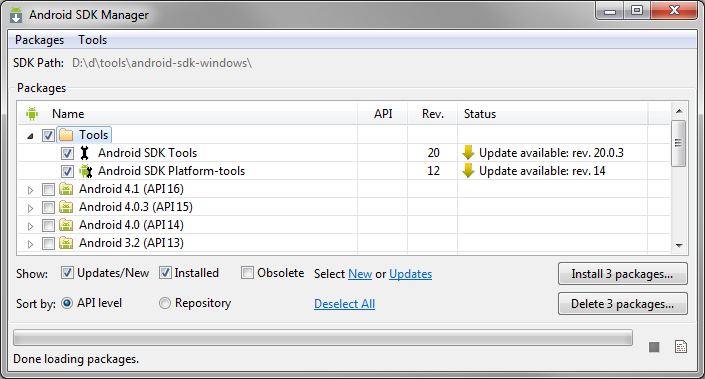The height and width of the screenshot is (379, 705).
Task: Minimize the Android SDK Manager window
Action: point(610,10)
